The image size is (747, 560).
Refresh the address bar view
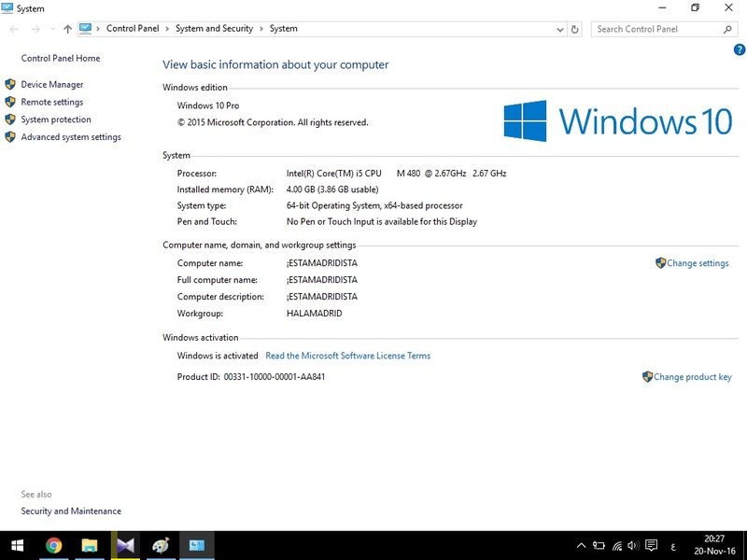click(574, 29)
